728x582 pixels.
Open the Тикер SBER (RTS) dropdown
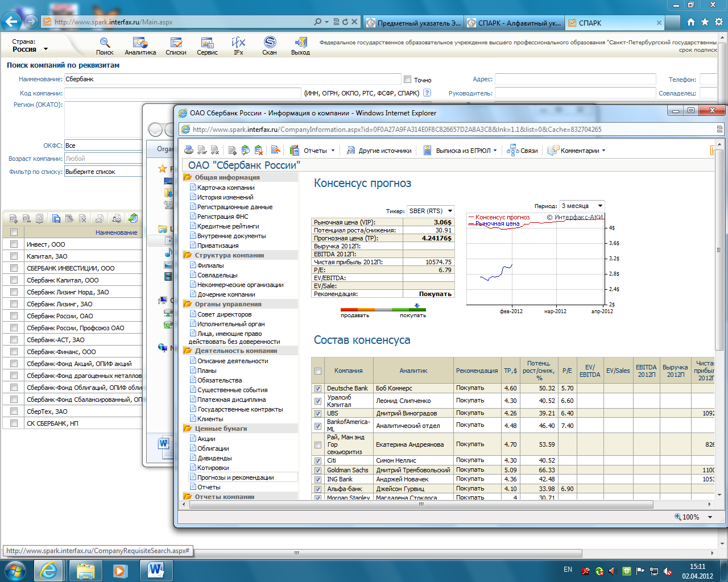431,211
